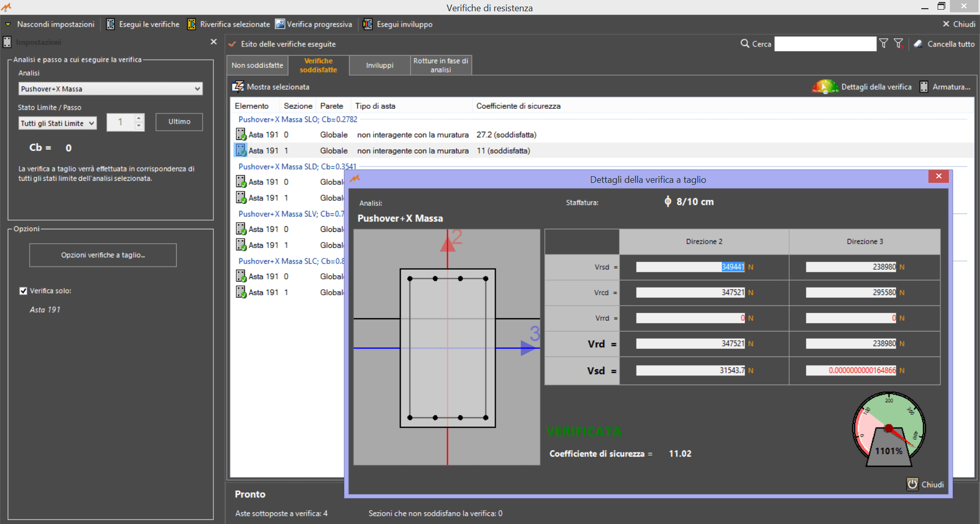Click the Riverifica selezionate icon
The image size is (980, 524).
click(191, 24)
